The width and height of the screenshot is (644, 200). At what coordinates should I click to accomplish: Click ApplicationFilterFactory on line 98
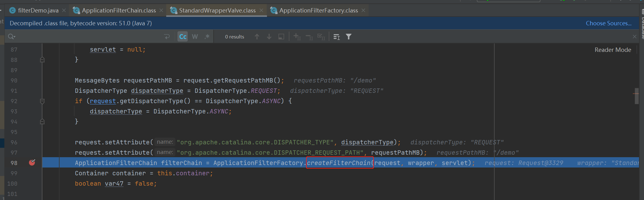click(x=258, y=163)
